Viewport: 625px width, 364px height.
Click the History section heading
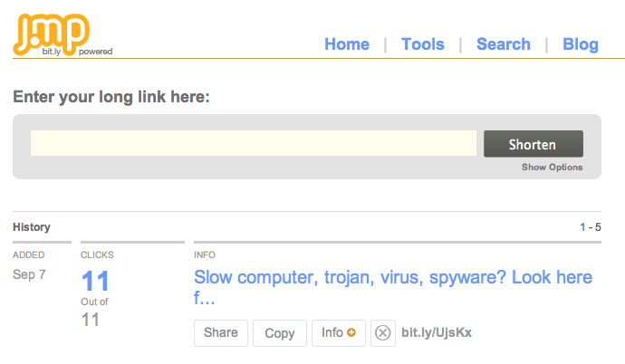click(32, 227)
